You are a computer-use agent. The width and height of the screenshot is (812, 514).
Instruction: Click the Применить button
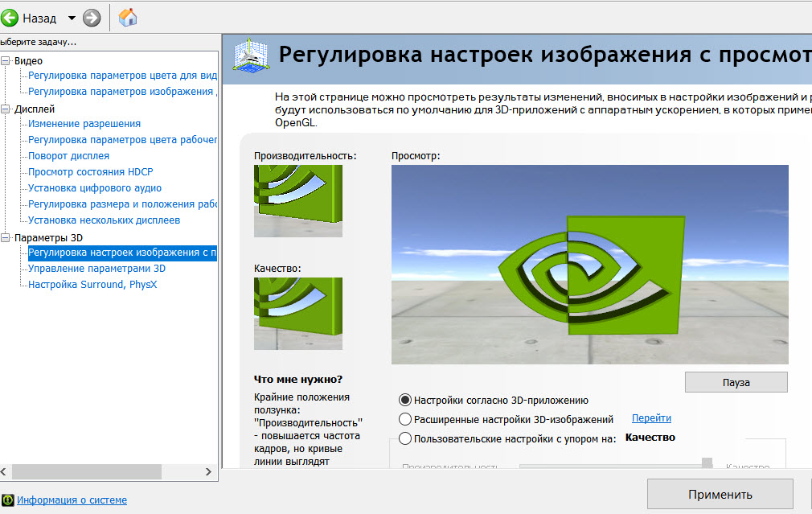coord(720,495)
